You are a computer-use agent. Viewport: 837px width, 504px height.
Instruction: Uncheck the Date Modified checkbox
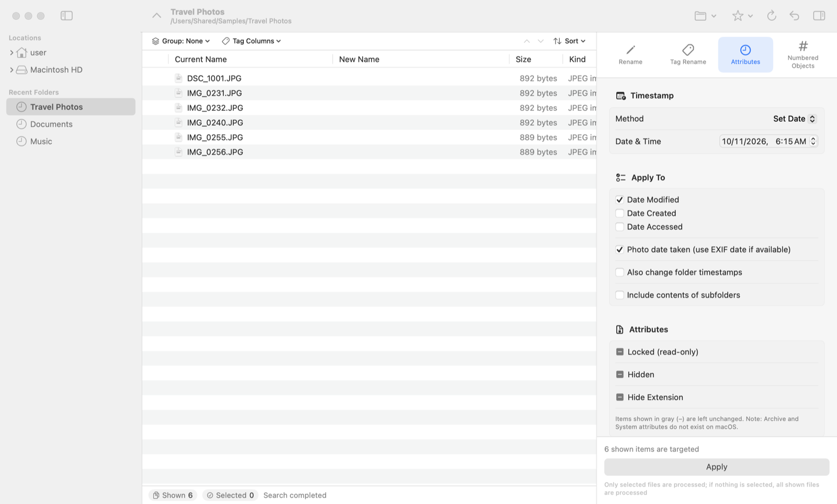point(619,200)
